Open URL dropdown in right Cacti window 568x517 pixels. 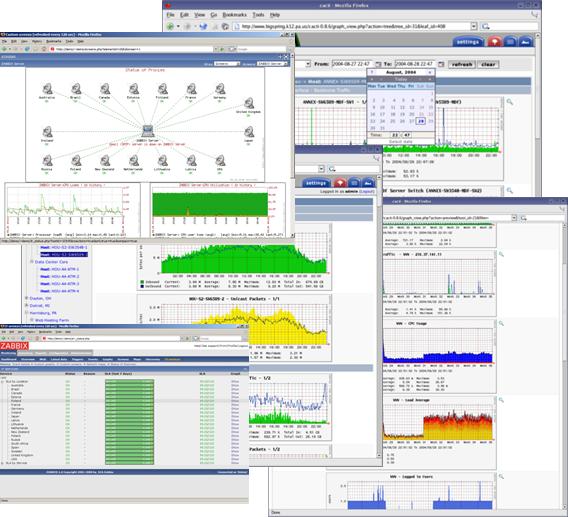[x=514, y=218]
